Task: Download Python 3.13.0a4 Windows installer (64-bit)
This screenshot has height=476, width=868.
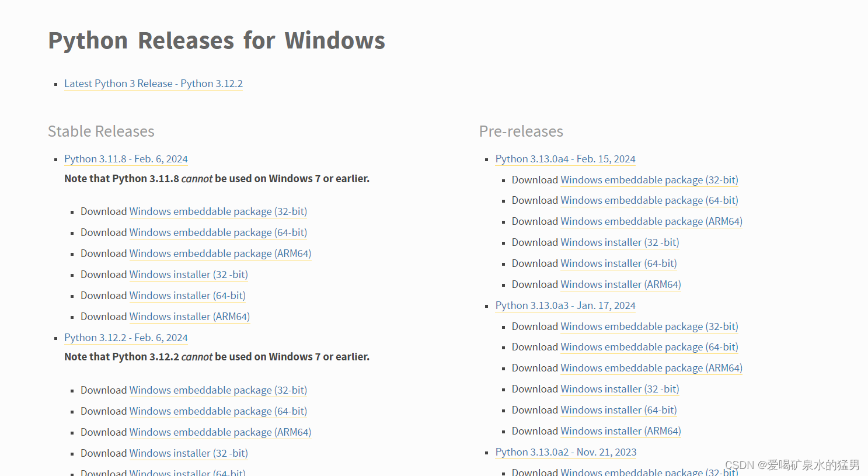Action: 619,263
